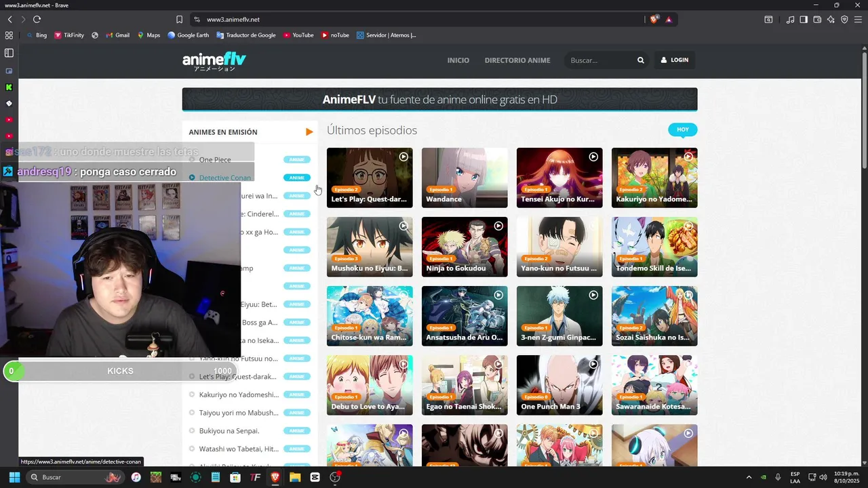Open the Bing bookmark
This screenshot has height=488, width=868.
(x=37, y=35)
